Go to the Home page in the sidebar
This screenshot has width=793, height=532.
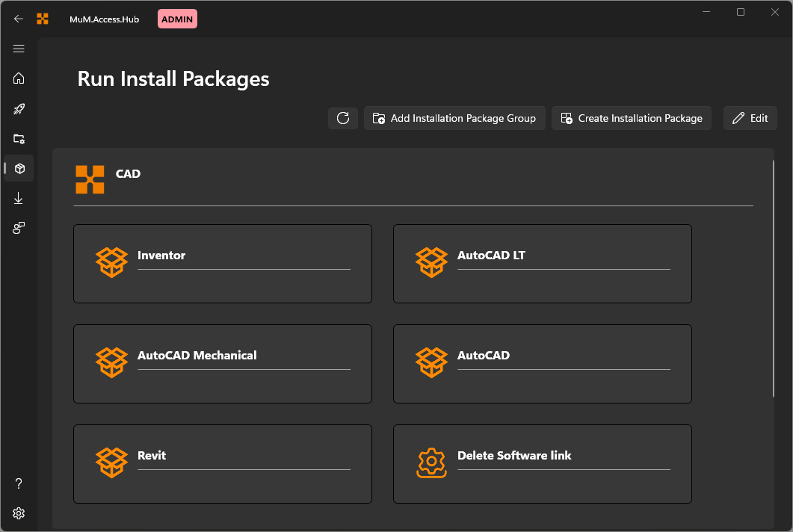click(x=19, y=78)
